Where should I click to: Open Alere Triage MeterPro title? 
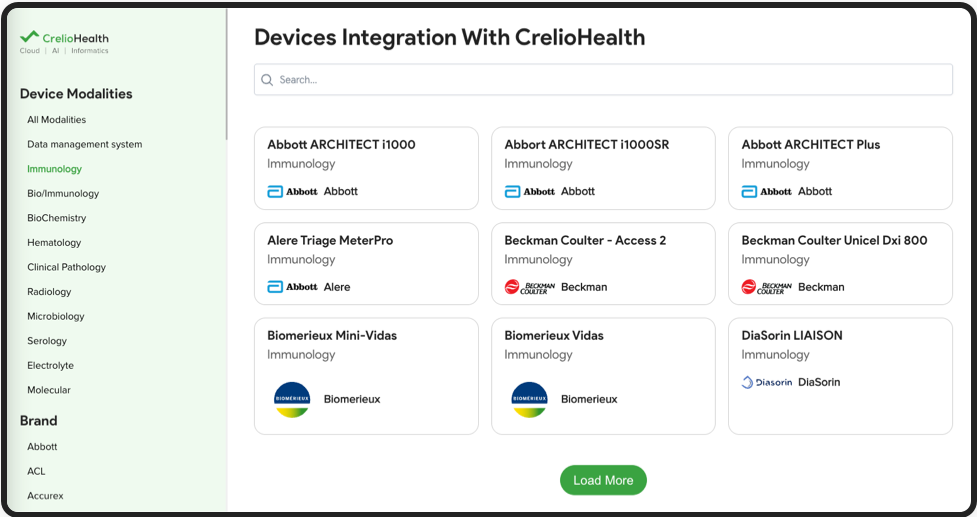pyautogui.click(x=330, y=240)
